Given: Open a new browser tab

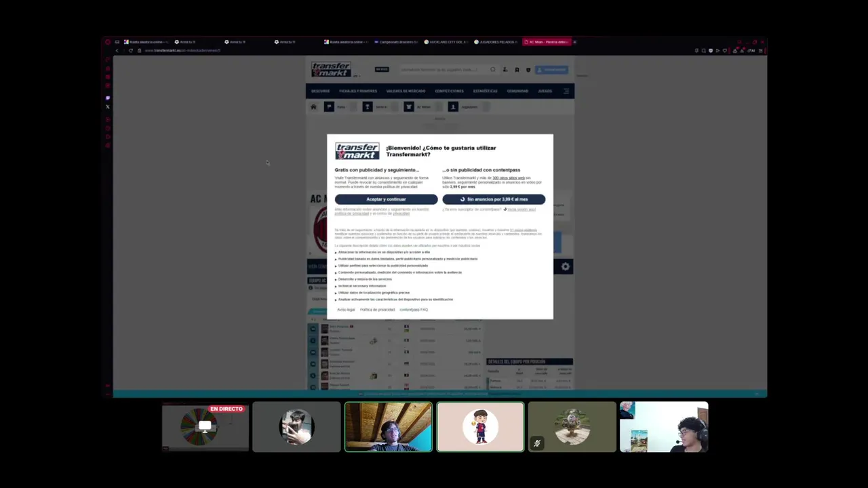Looking at the screenshot, I should pyautogui.click(x=575, y=42).
